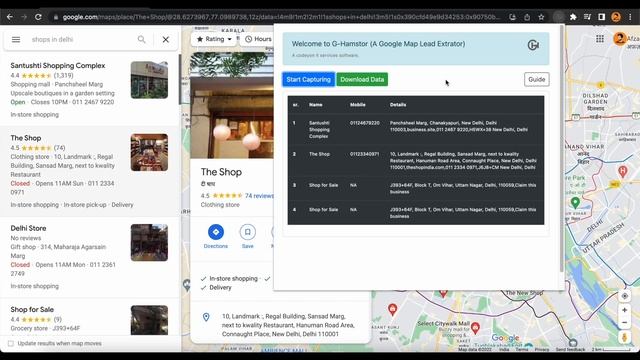
Task: Open Chrome three-dot menu
Action: (x=631, y=17)
